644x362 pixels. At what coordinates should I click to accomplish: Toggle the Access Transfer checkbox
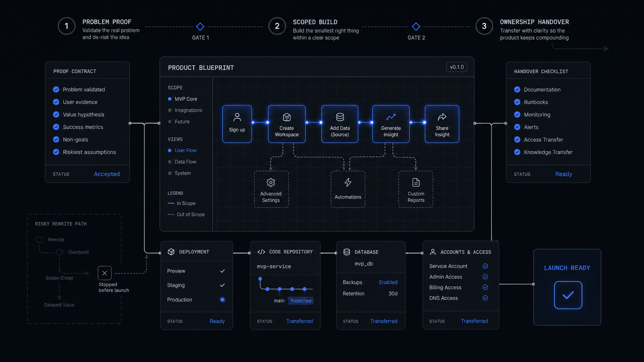point(517,140)
